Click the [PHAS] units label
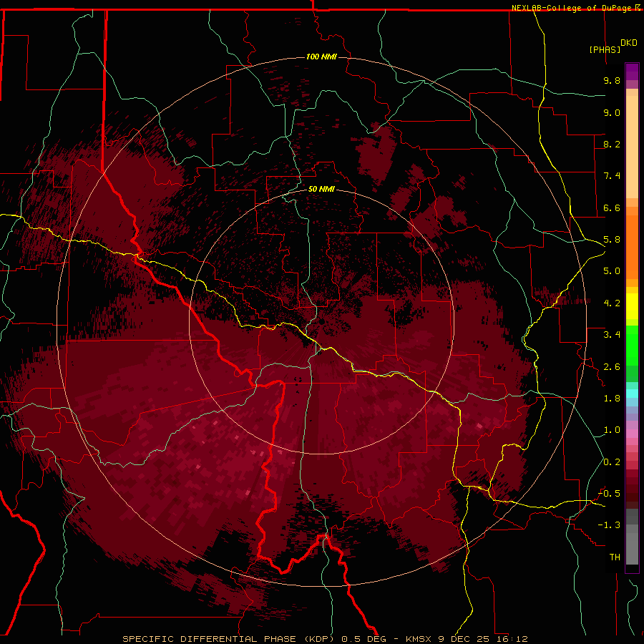The image size is (644, 644). pos(605,49)
